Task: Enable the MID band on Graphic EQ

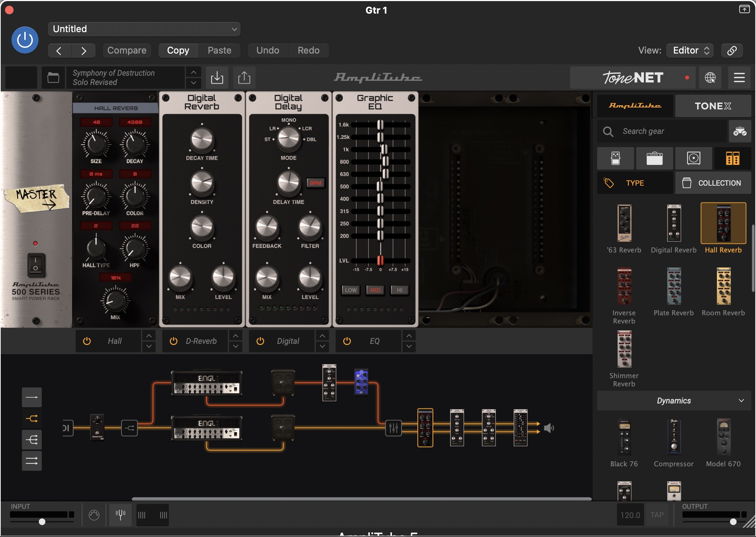Action: coord(375,290)
